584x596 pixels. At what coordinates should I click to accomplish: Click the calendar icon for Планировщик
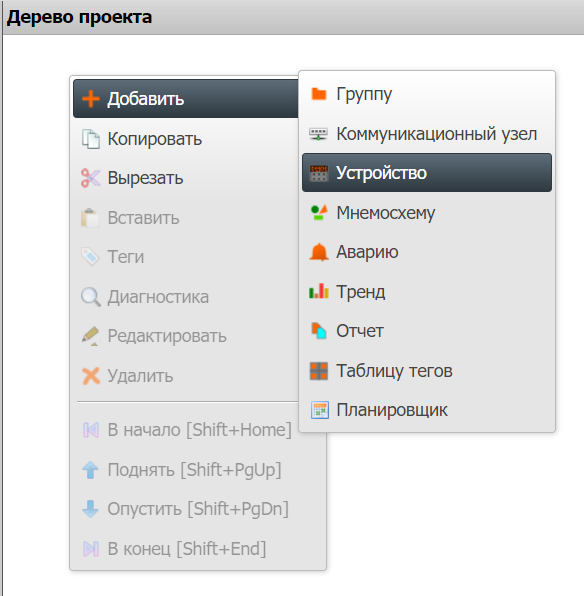click(x=319, y=410)
